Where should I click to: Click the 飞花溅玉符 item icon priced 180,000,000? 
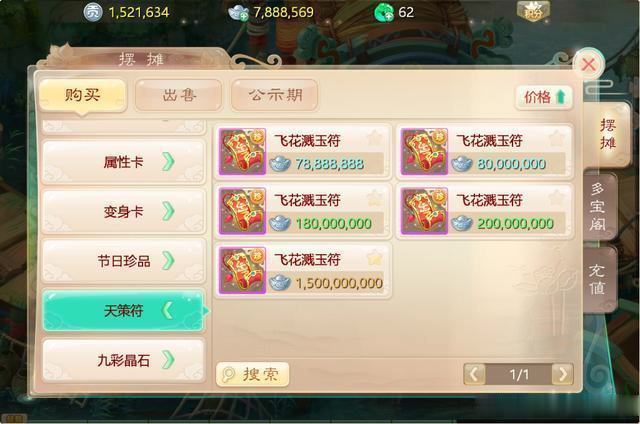pyautogui.click(x=242, y=211)
